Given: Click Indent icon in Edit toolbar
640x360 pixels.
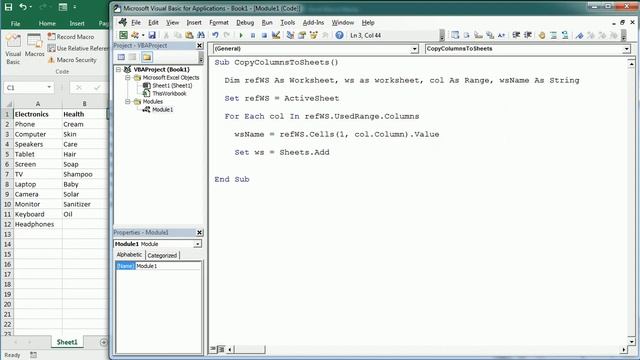Looking at the screenshot, I should click(516, 36).
